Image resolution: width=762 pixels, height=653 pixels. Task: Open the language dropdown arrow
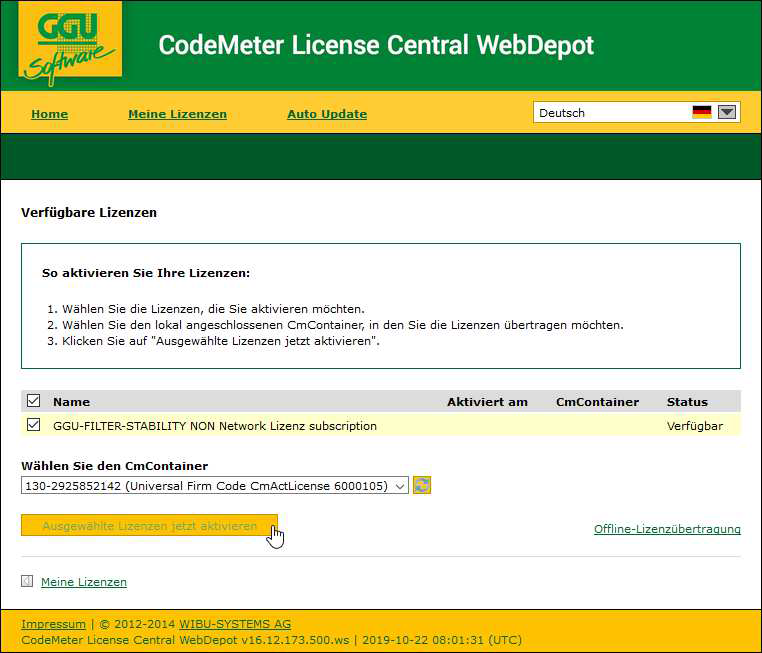click(727, 113)
